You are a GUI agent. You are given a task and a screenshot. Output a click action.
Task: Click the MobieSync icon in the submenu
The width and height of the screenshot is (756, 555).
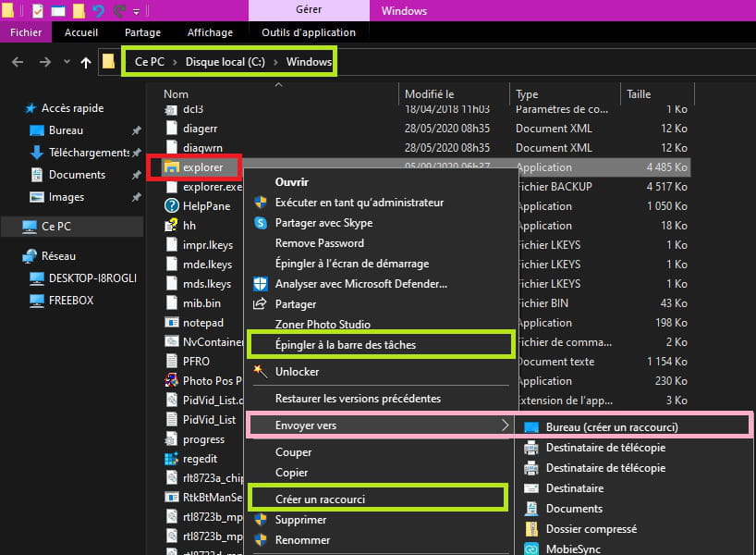click(x=531, y=549)
